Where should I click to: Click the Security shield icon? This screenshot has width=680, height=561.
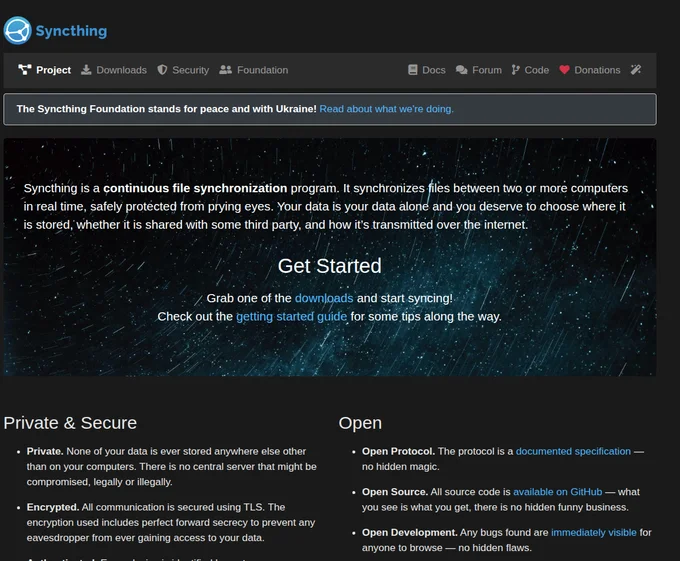tap(162, 70)
